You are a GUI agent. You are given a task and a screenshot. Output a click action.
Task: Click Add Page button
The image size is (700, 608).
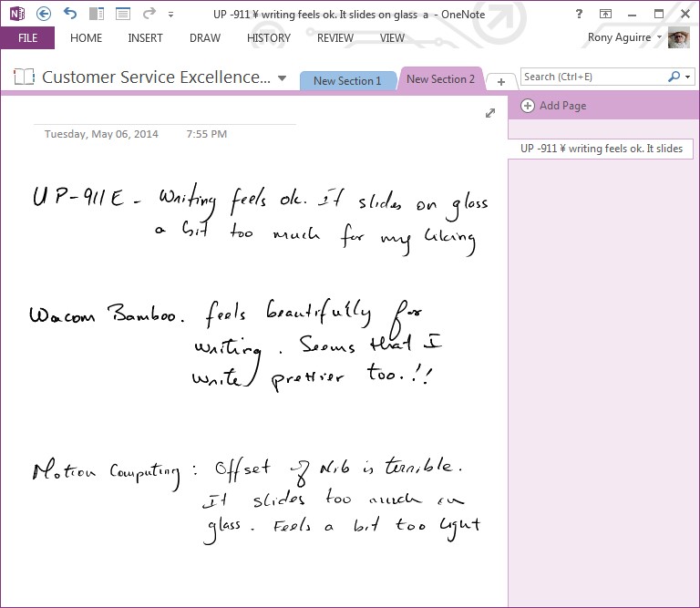coord(553,106)
